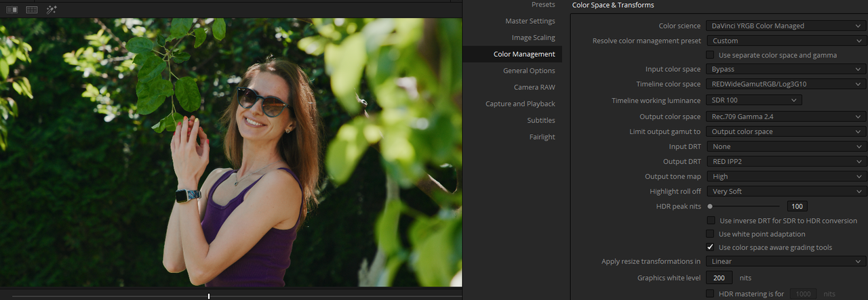Open Output tone map dropdown
The width and height of the screenshot is (868, 300).
pyautogui.click(x=786, y=176)
